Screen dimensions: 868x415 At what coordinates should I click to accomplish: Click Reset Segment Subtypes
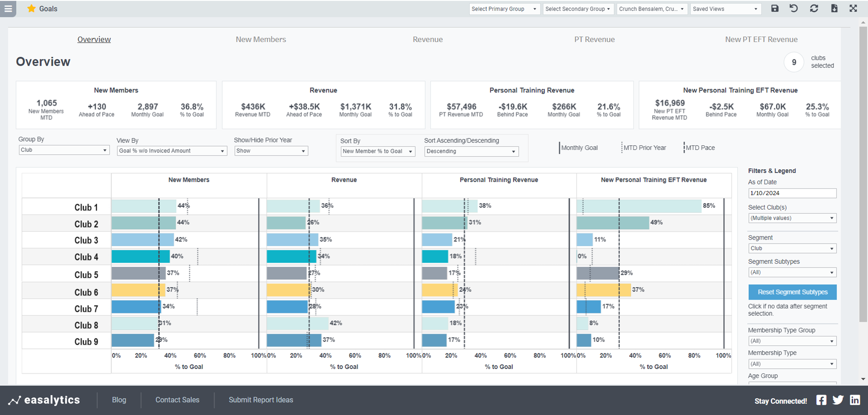click(x=792, y=292)
